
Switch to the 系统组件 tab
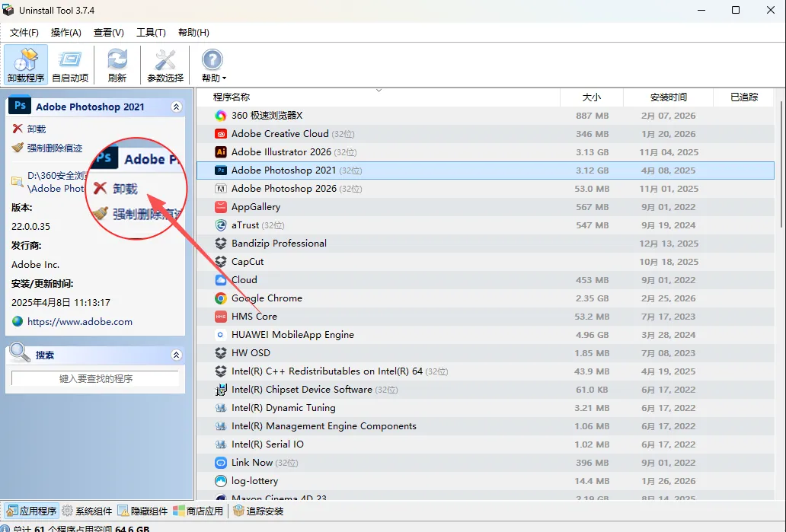[87, 511]
